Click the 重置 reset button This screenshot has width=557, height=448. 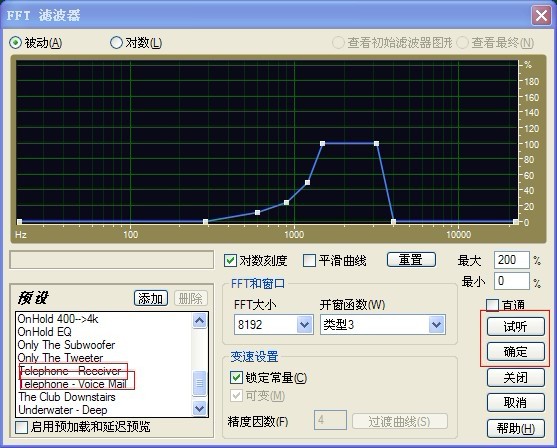pos(411,260)
